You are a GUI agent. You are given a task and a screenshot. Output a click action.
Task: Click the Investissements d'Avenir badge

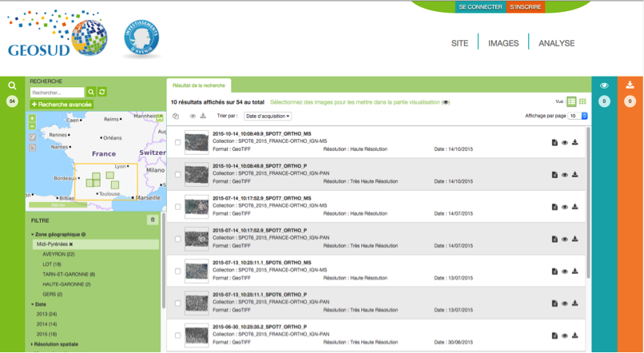click(141, 38)
